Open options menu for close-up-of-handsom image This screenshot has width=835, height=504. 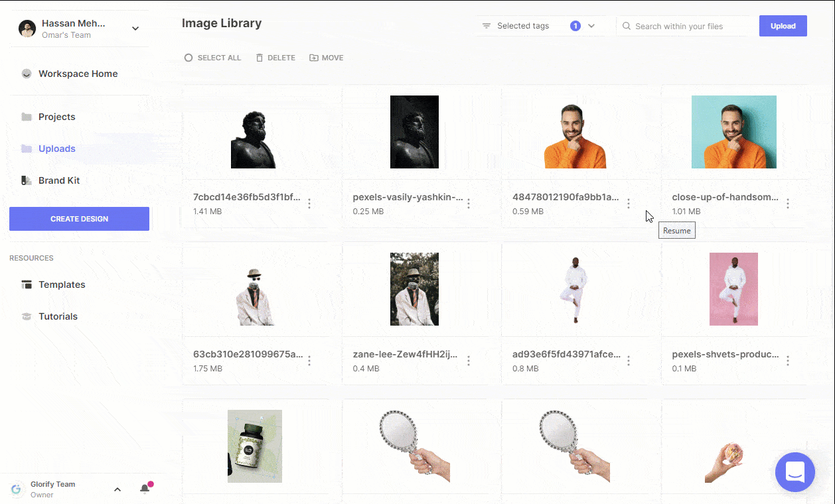(788, 204)
